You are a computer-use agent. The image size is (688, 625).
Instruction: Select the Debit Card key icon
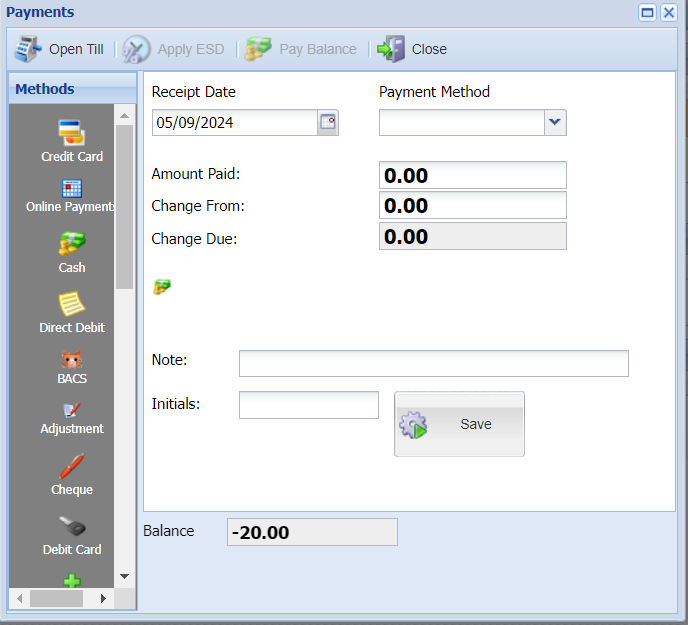[x=72, y=526]
